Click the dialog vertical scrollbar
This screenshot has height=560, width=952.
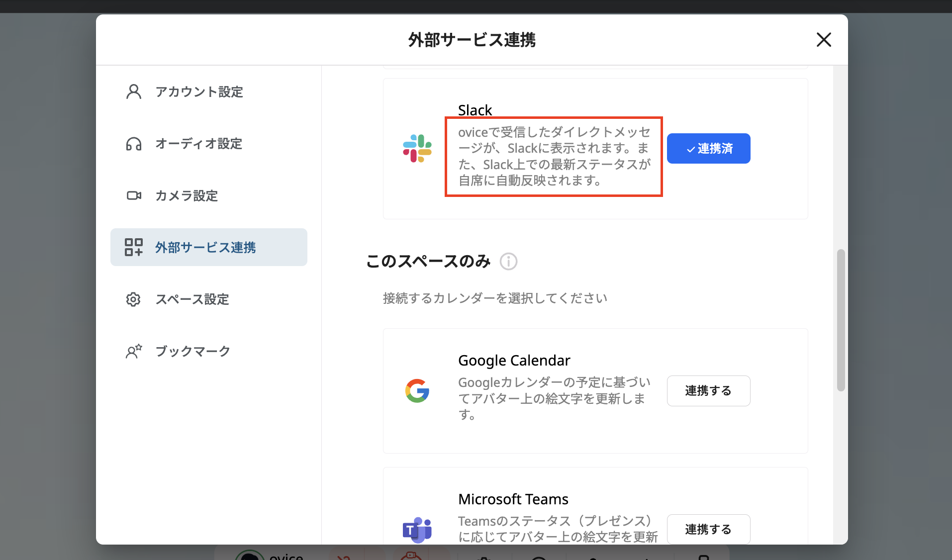(841, 320)
